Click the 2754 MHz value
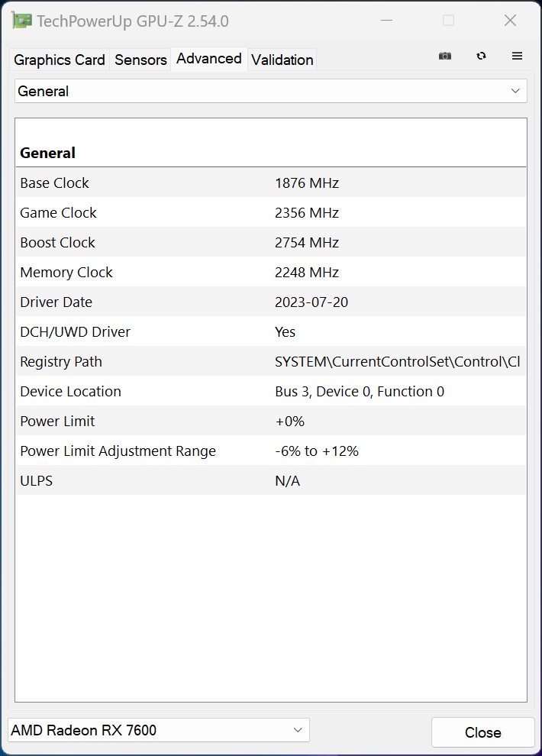 point(307,243)
